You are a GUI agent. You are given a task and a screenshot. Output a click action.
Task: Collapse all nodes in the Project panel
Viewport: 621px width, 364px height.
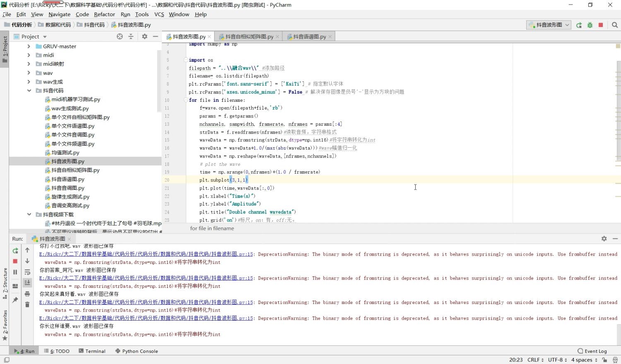pos(131,36)
